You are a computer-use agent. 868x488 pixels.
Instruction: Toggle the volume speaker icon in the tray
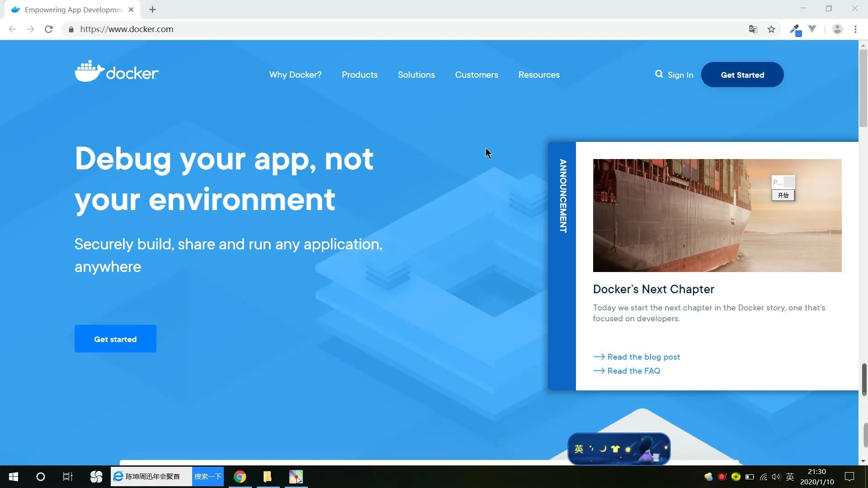776,476
